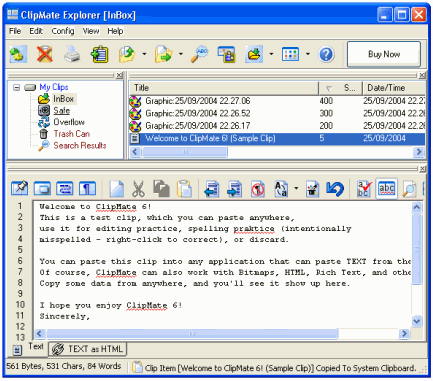Click the indent-right arrow icon in editor toolbar
Image resolution: width=433 pixels, height=381 pixels.
coord(235,189)
